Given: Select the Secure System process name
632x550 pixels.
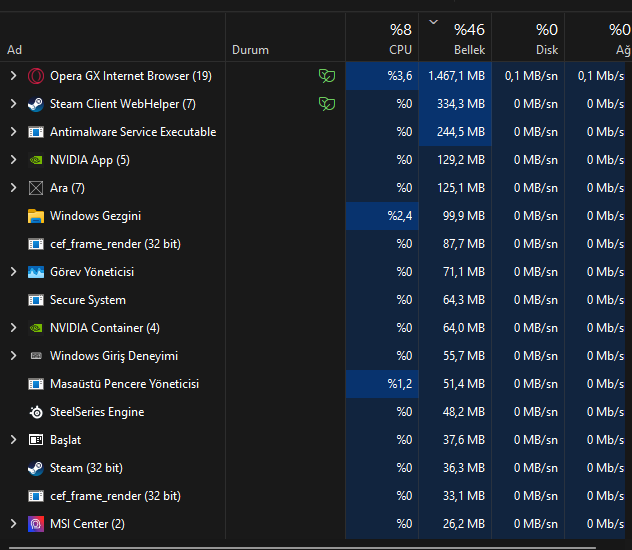Looking at the screenshot, I should click(88, 300).
